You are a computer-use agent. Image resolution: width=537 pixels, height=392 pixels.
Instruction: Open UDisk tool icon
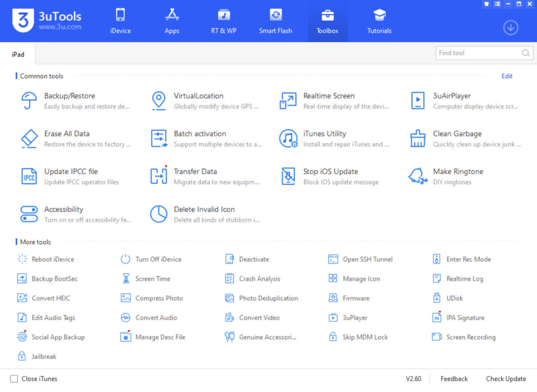click(x=437, y=298)
